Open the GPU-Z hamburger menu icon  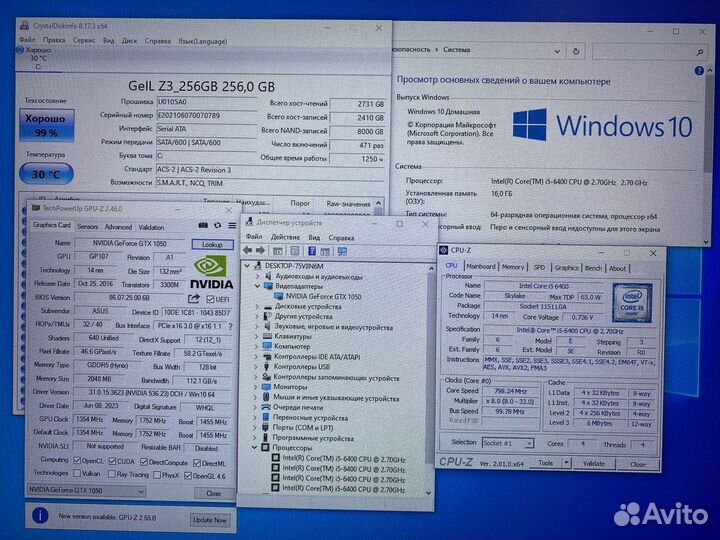click(x=232, y=225)
